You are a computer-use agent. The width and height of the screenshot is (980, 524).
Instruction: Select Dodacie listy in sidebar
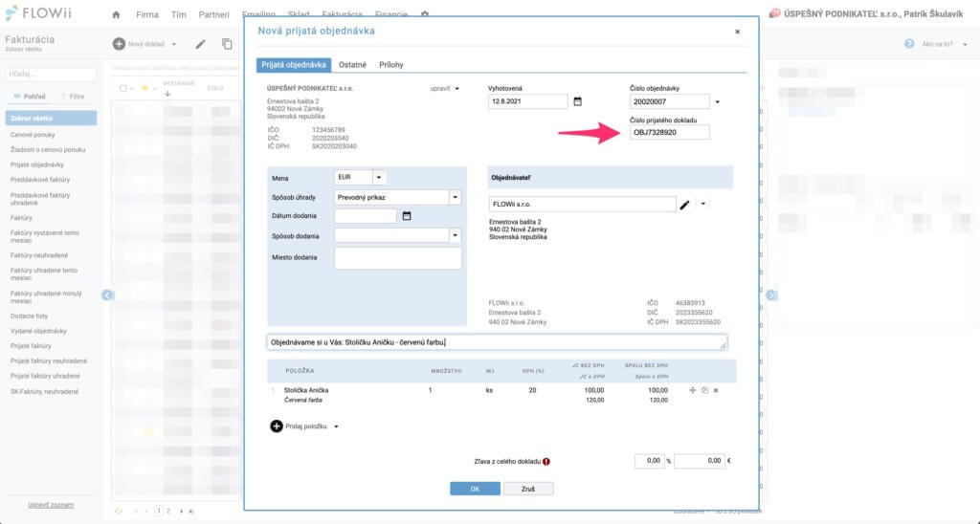(x=29, y=316)
